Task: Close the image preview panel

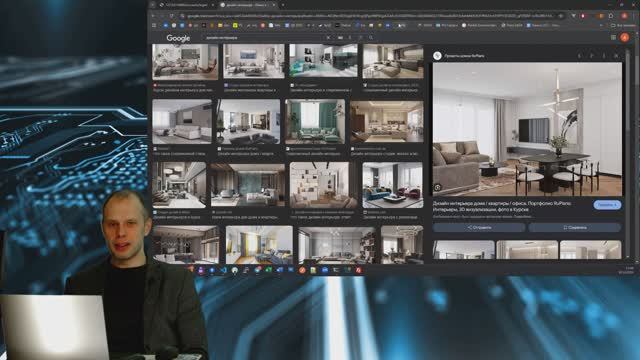Action: click(616, 56)
